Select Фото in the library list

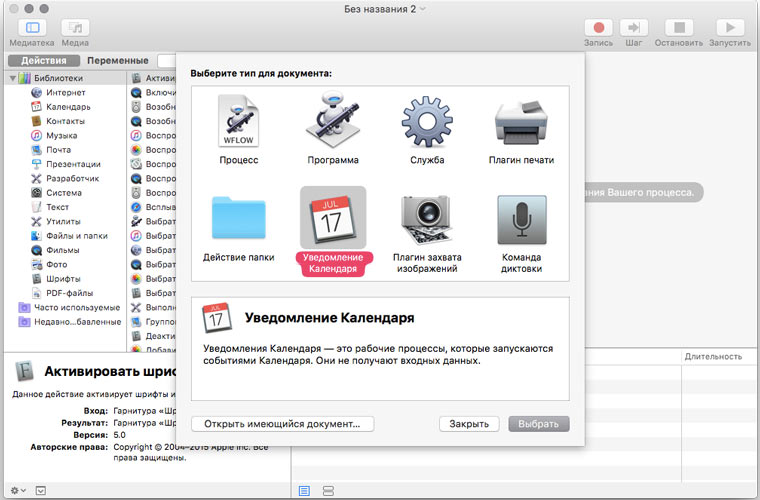65,265
